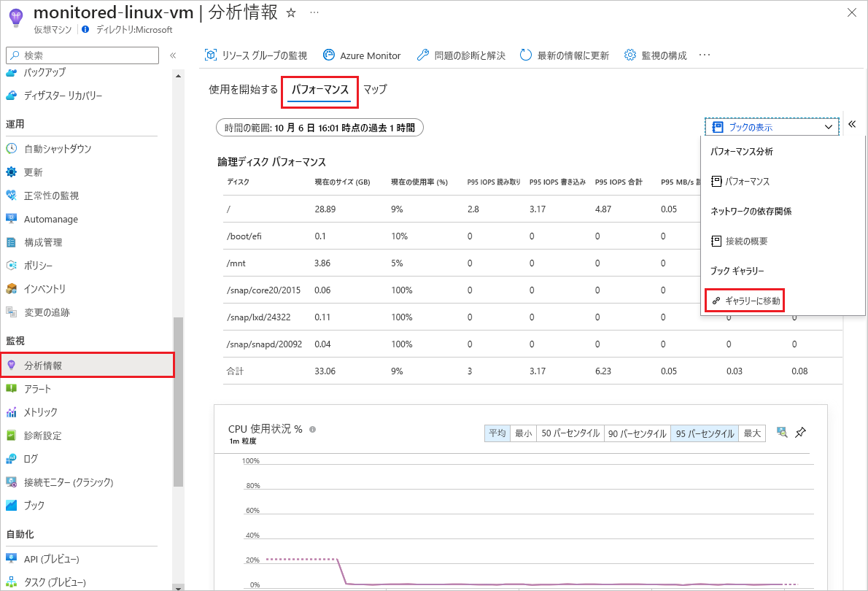Select 最小 aggregation for CPU chart
This screenshot has height=591, width=868.
pos(523,433)
